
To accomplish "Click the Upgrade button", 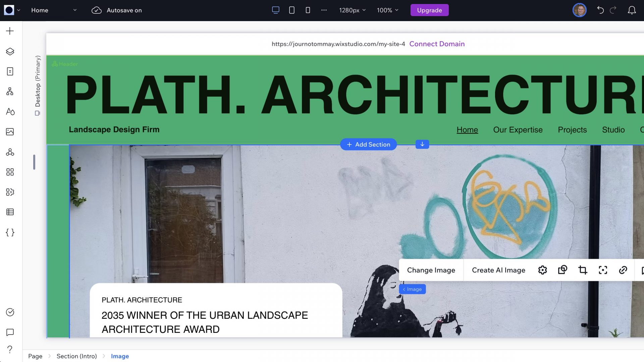I will click(429, 10).
